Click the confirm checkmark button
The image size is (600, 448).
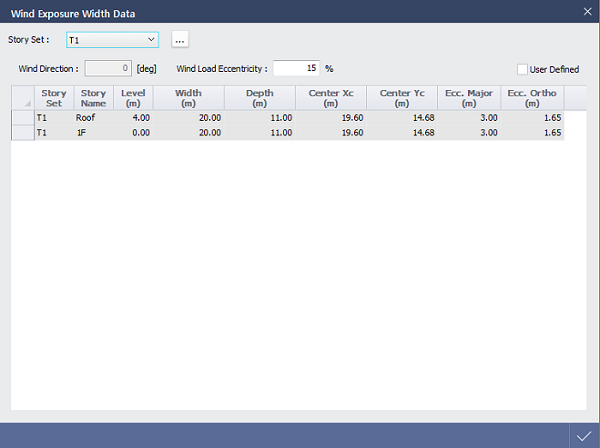(584, 435)
